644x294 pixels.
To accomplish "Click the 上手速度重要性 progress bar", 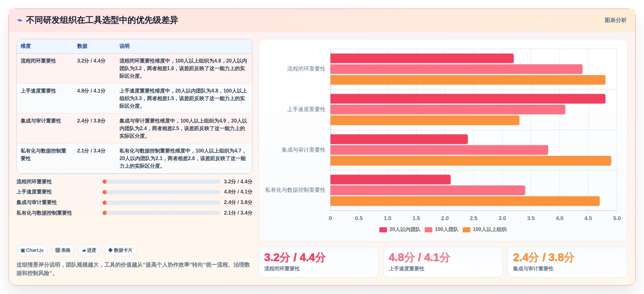I will pyautogui.click(x=161, y=192).
